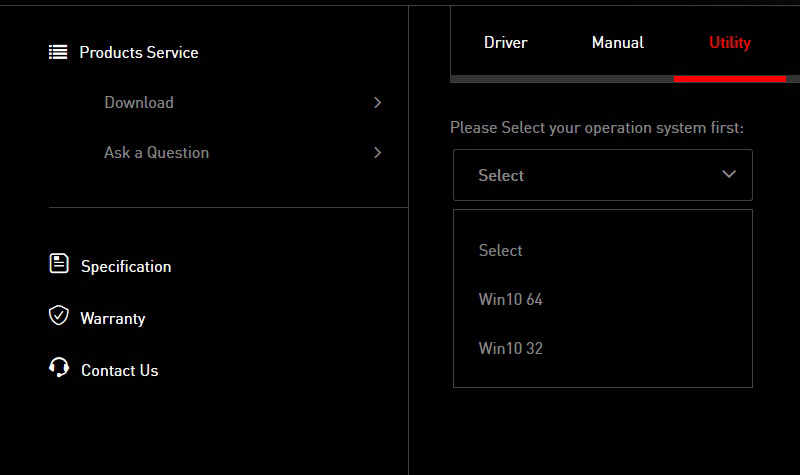This screenshot has height=475, width=800.
Task: Click the Products Service list icon
Action: (58, 52)
